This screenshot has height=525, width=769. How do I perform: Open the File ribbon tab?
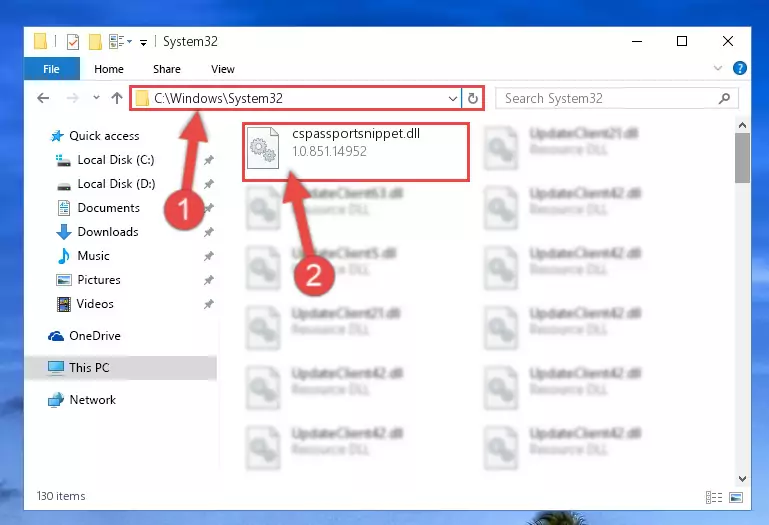coord(51,69)
